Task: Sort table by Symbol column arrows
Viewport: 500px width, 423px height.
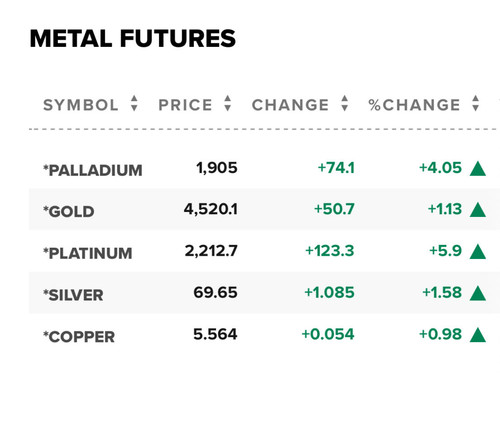Action: click(134, 103)
